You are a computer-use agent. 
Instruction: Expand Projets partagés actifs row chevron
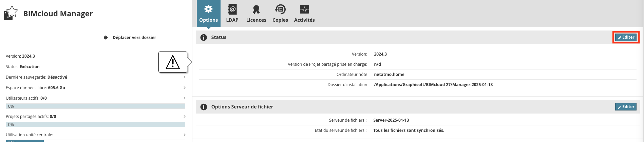pyautogui.click(x=185, y=117)
